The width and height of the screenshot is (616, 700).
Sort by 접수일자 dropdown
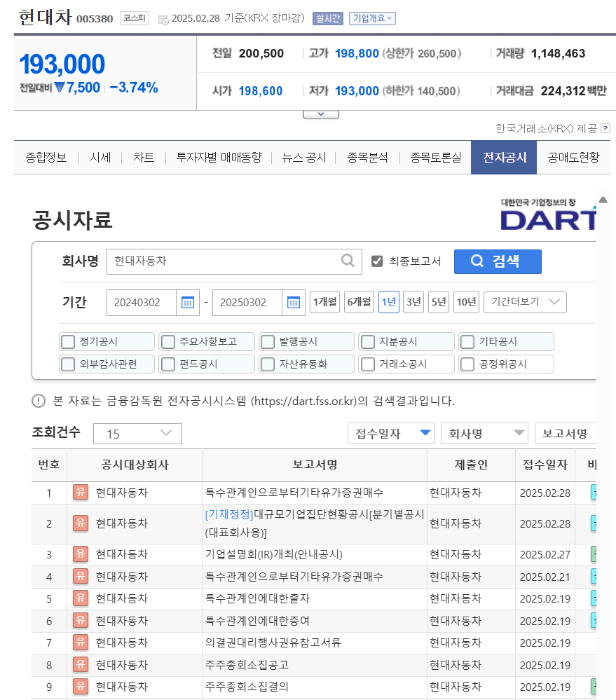coord(391,433)
